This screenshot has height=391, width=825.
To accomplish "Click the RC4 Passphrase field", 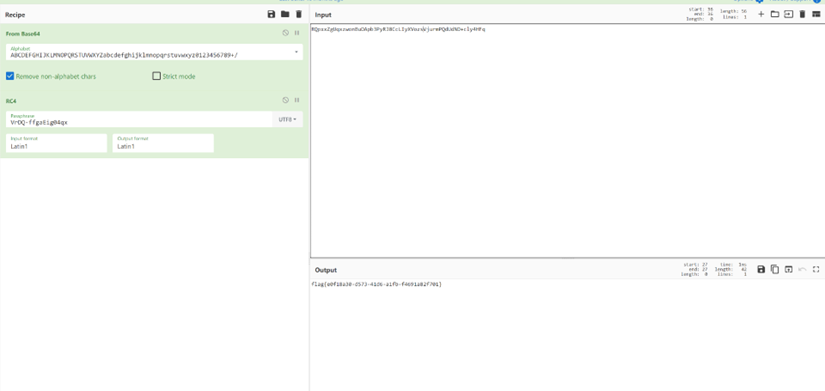I will pos(139,119).
